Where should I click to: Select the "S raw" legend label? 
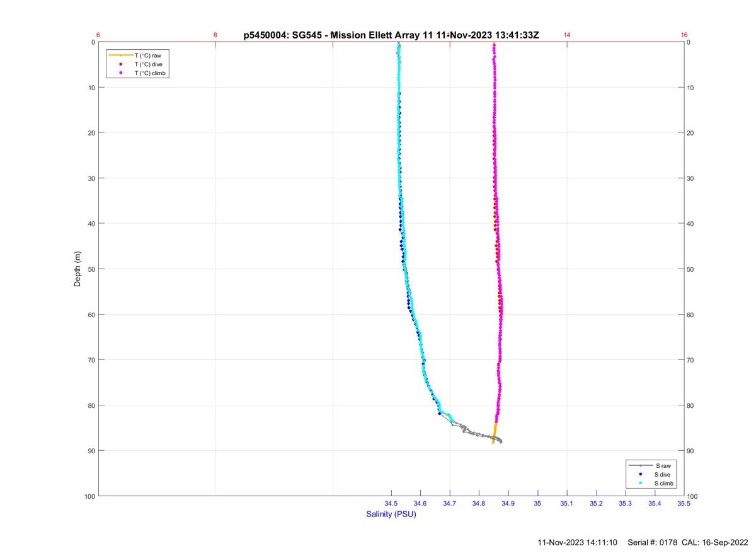tap(663, 465)
